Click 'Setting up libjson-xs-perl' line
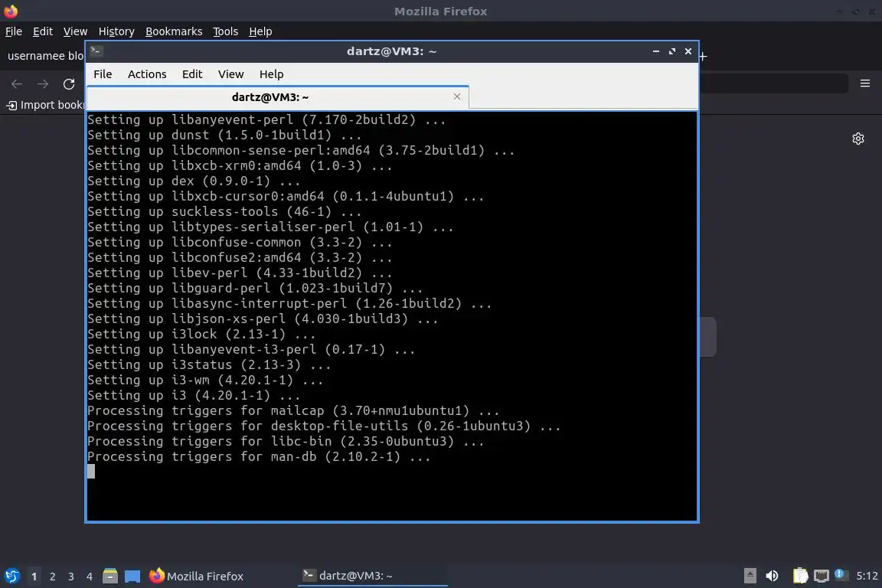This screenshot has width=882, height=588. click(263, 319)
